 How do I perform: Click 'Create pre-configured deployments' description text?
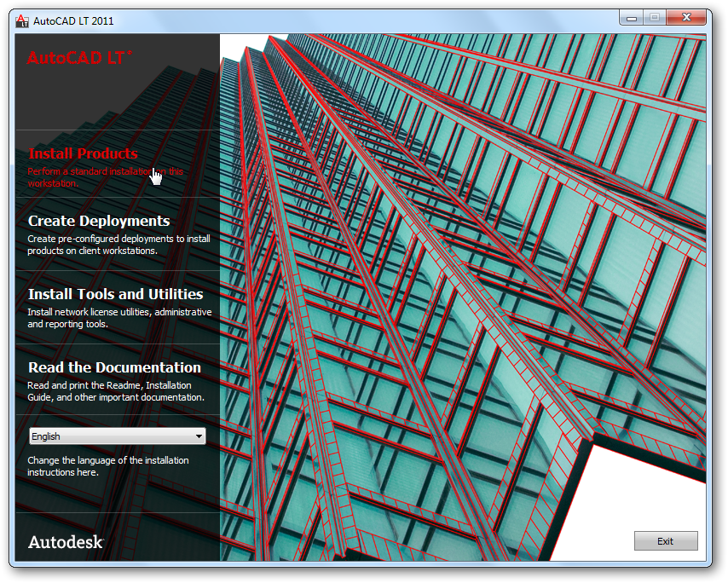118,245
